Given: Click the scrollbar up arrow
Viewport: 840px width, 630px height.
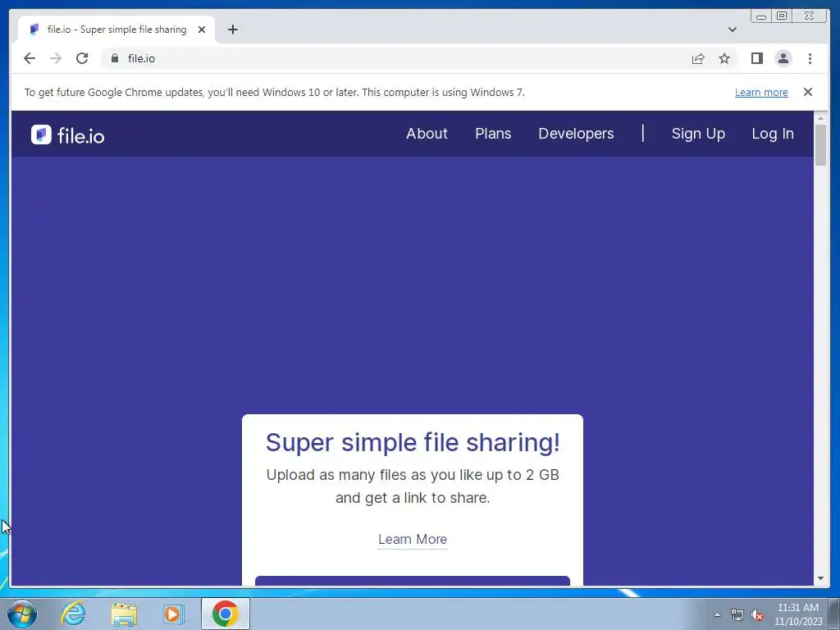Looking at the screenshot, I should (820, 118).
